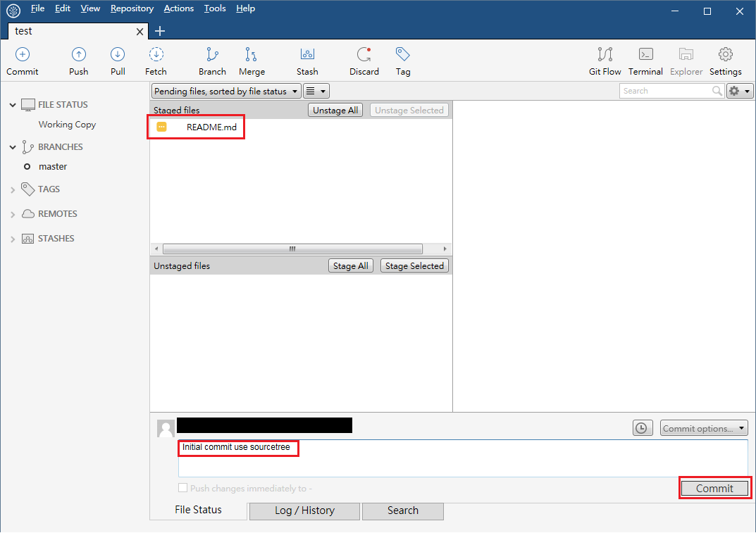Enable Push changes immediately checkbox
Image resolution: width=756 pixels, height=533 pixels.
(x=183, y=488)
